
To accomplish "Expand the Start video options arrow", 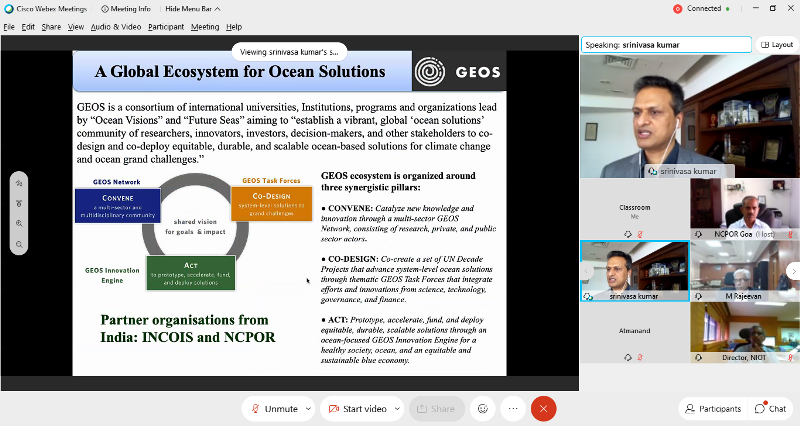I will (x=397, y=409).
